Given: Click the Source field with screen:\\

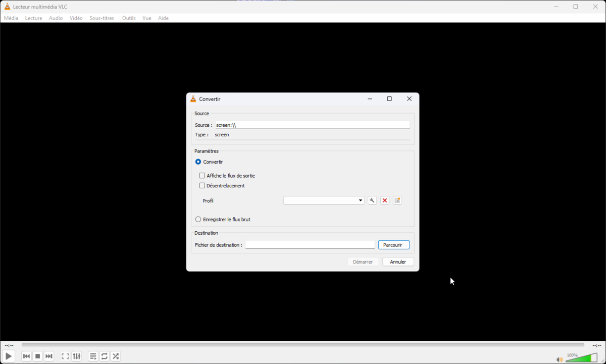Looking at the screenshot, I should click(312, 125).
